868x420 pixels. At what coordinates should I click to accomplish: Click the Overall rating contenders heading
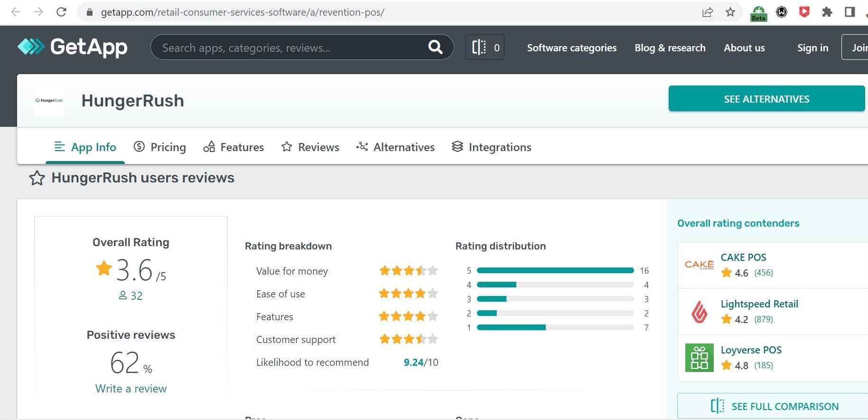coord(738,223)
